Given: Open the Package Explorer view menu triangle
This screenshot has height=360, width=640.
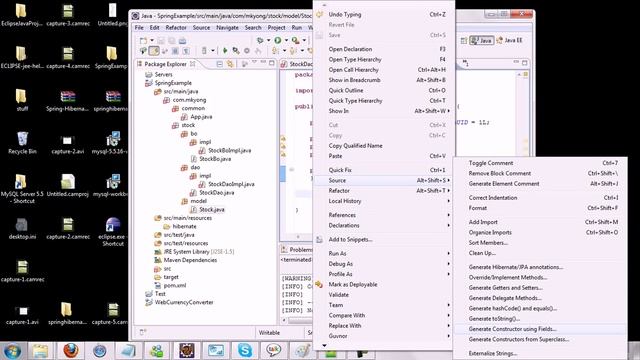Looking at the screenshot, I should point(254,62).
